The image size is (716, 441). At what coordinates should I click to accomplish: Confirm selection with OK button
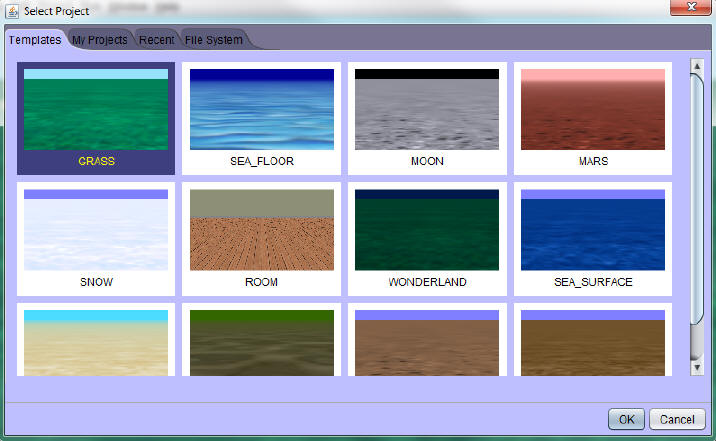pos(626,419)
